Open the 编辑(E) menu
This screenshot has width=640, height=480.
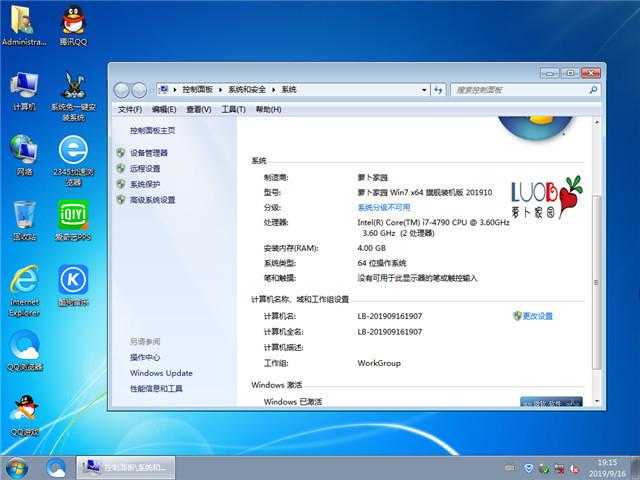point(164,109)
